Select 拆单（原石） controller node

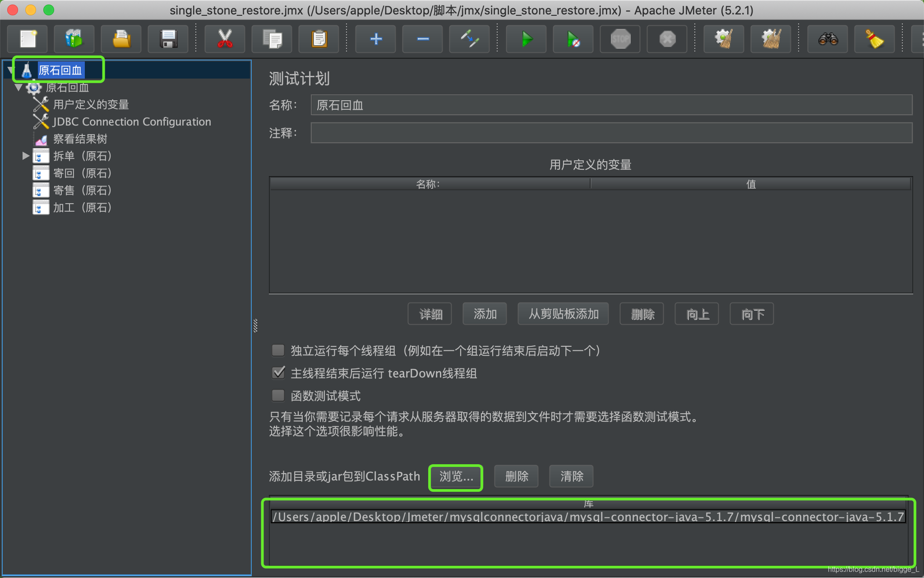pos(82,156)
